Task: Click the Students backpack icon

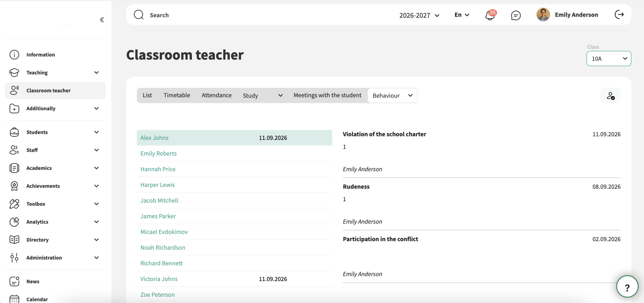Action: coord(14,132)
